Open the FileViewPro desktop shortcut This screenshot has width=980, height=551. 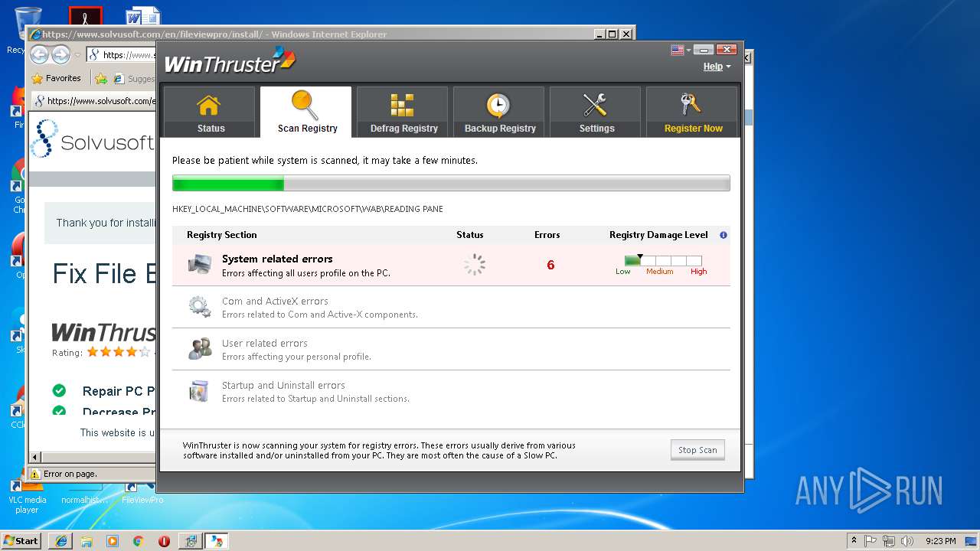click(142, 494)
